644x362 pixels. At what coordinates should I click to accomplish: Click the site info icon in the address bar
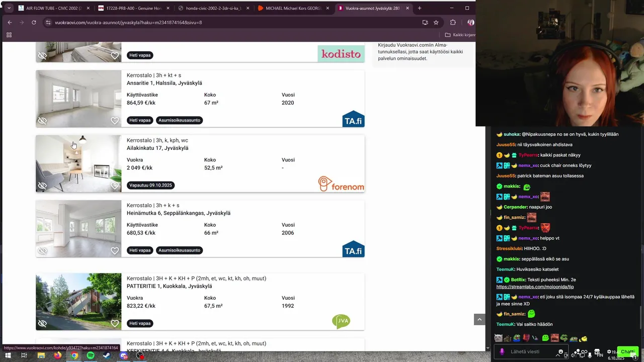point(48,22)
